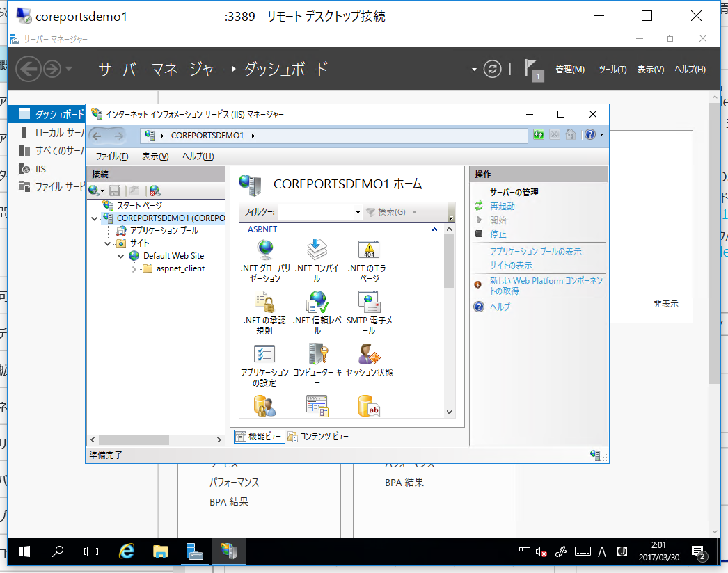Viewport: 728px width, 573px height.
Task: Open the 管理(M) menu in Server Manager
Action: 570,69
